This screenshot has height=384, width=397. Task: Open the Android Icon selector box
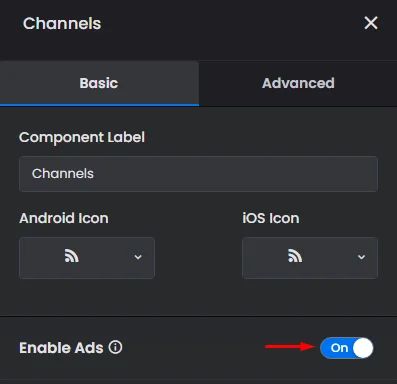coord(87,258)
